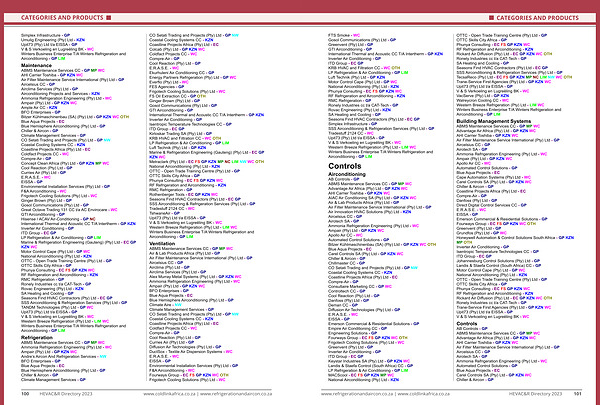Select Keystar Industries SA (Pty) Ltd entry
The image size is (600, 405).
(369, 361)
